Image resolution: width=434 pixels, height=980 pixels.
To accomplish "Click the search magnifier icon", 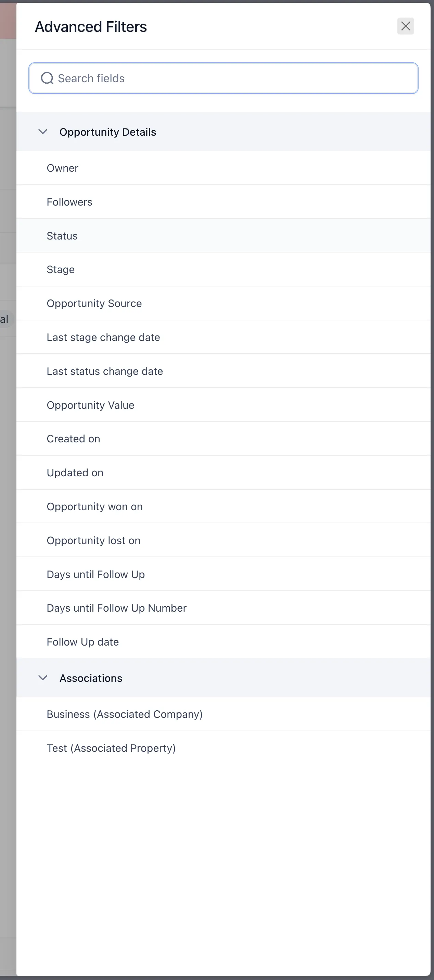I will pyautogui.click(x=47, y=78).
